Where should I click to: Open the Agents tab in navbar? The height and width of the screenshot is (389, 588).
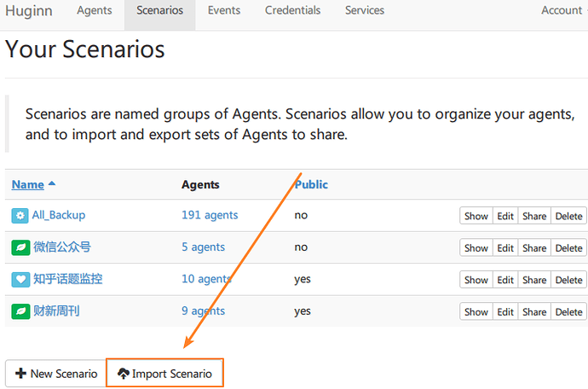click(95, 11)
